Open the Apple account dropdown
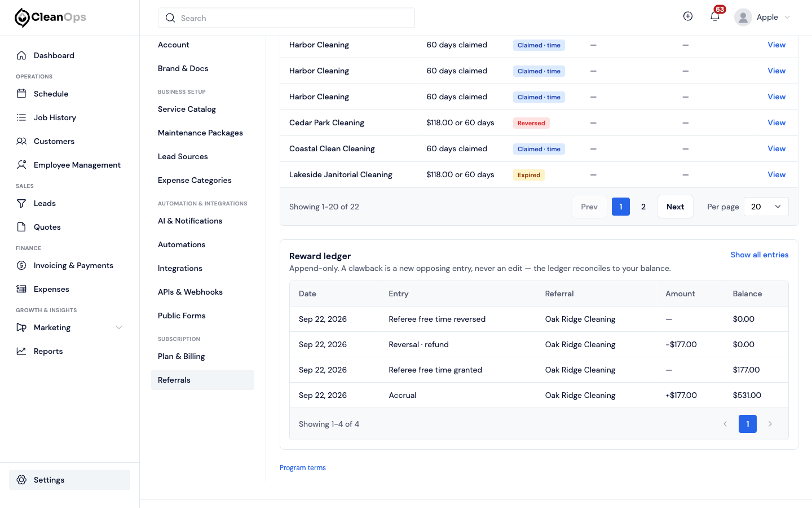Viewport: 812px width, 508px height. click(762, 17)
